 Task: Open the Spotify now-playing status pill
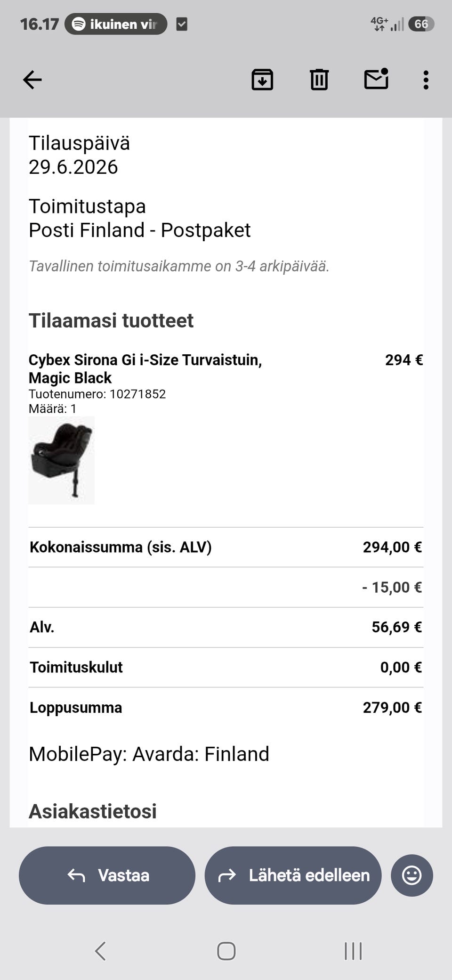pos(116,24)
